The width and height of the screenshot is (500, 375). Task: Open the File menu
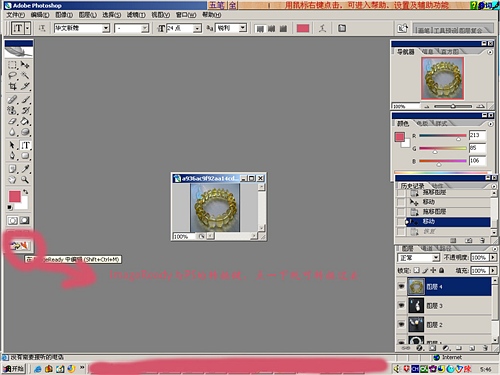[16, 15]
